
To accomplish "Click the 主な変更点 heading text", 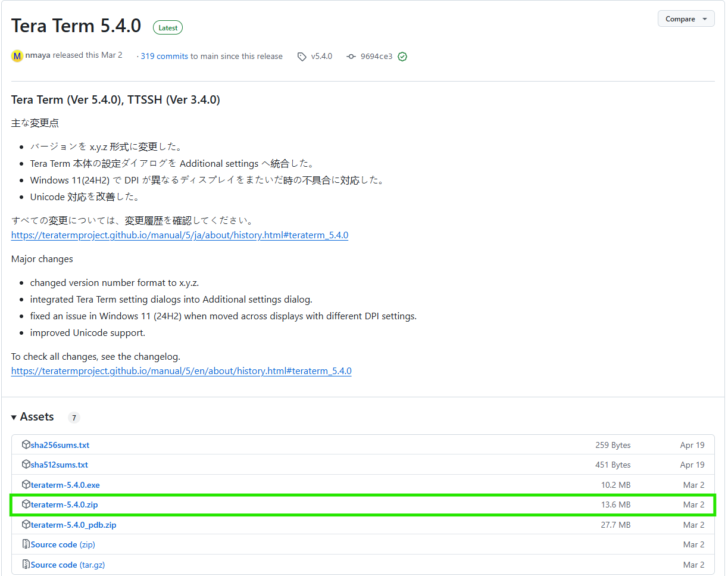I will tap(35, 123).
